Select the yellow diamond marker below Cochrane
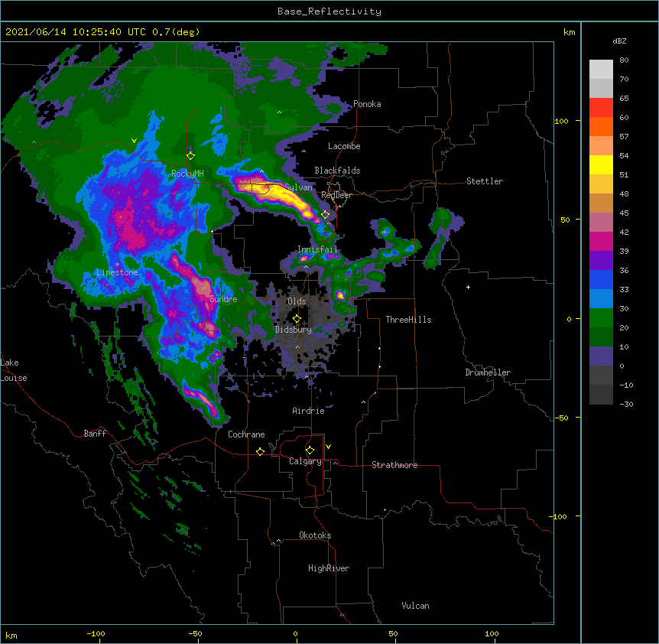Screen dimensions: 659x644 (x=260, y=451)
